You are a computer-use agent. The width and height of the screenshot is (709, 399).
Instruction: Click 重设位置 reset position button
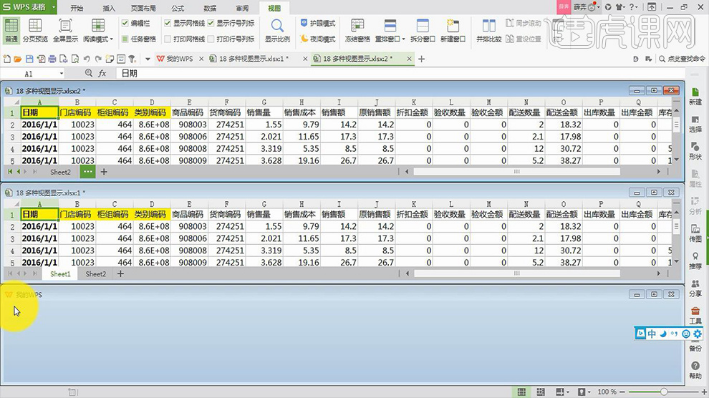coord(523,39)
